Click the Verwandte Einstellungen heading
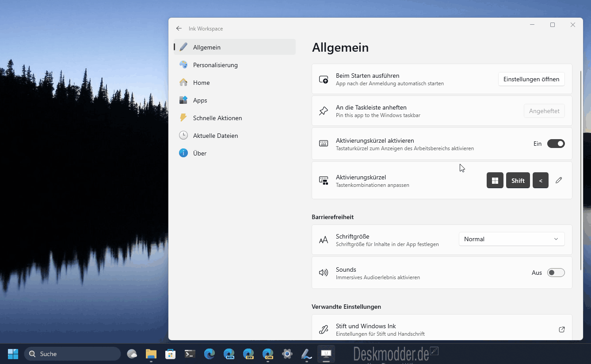The width and height of the screenshot is (591, 364). click(346, 307)
